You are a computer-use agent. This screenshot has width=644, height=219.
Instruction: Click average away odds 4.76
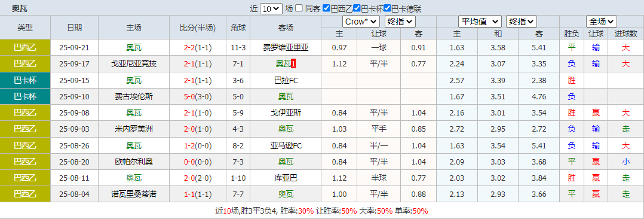[539, 97]
